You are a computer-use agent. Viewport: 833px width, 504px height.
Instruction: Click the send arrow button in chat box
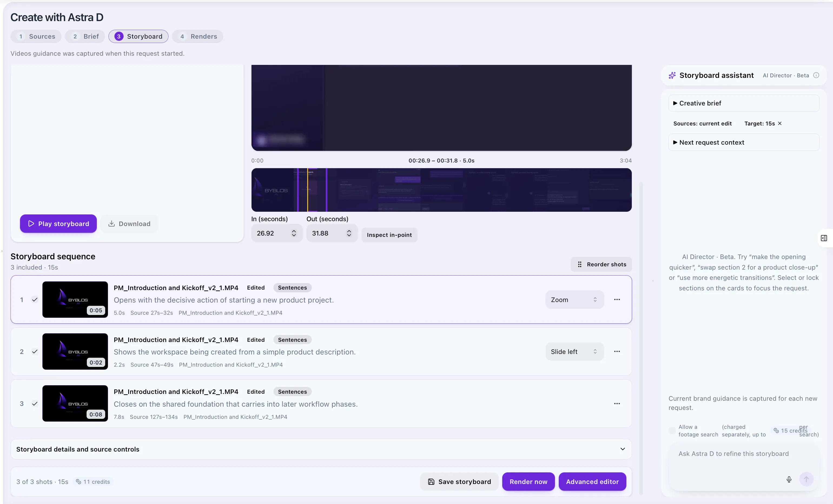[x=806, y=479]
